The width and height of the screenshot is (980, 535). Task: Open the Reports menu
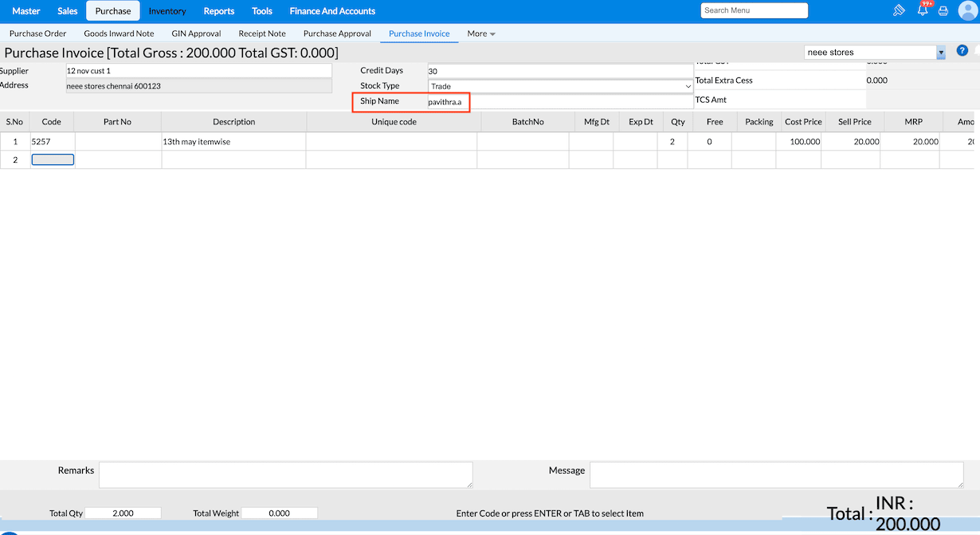[x=219, y=11]
